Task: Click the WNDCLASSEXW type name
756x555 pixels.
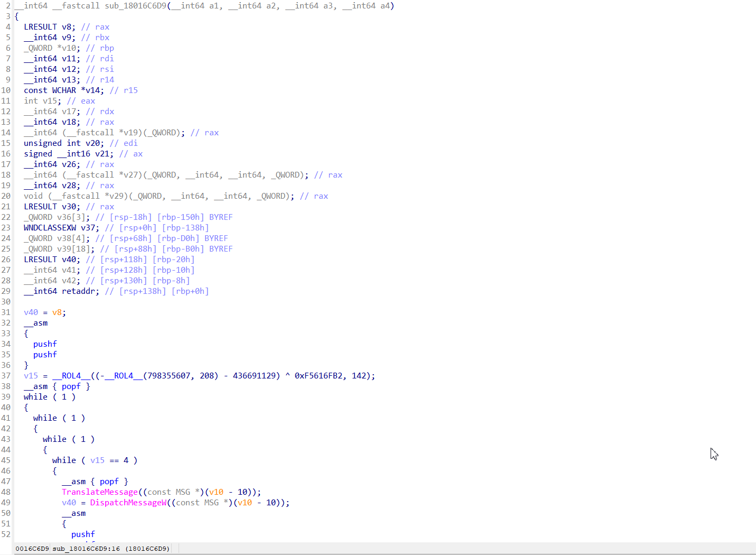Action: [50, 228]
